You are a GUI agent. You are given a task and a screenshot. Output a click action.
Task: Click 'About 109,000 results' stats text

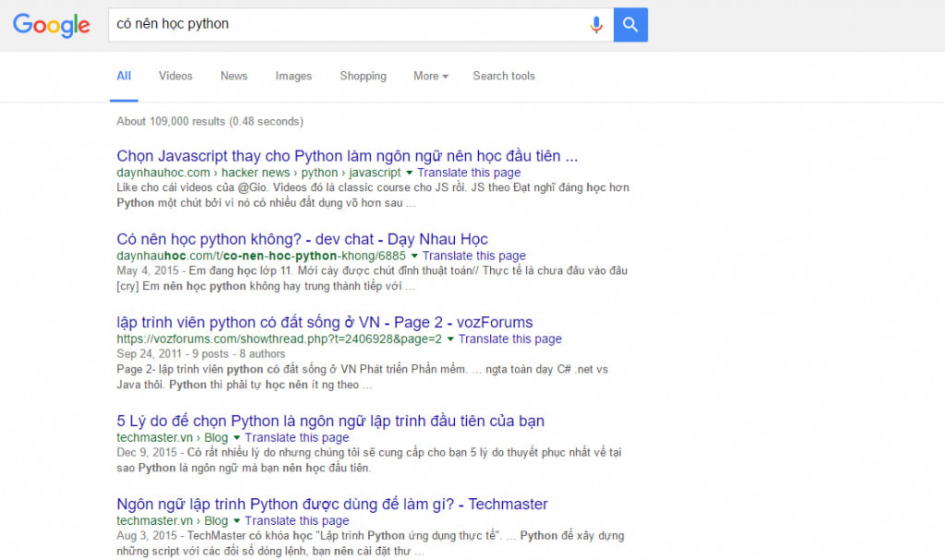click(x=209, y=121)
